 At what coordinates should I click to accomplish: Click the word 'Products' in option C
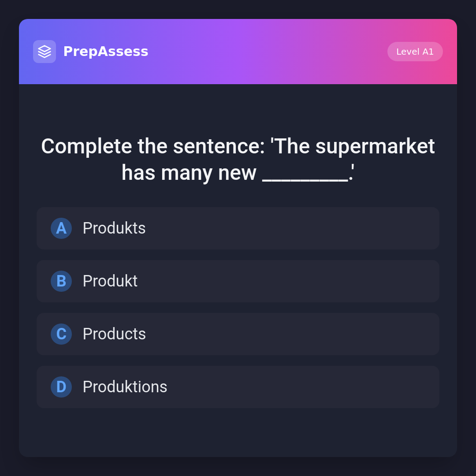(x=114, y=334)
